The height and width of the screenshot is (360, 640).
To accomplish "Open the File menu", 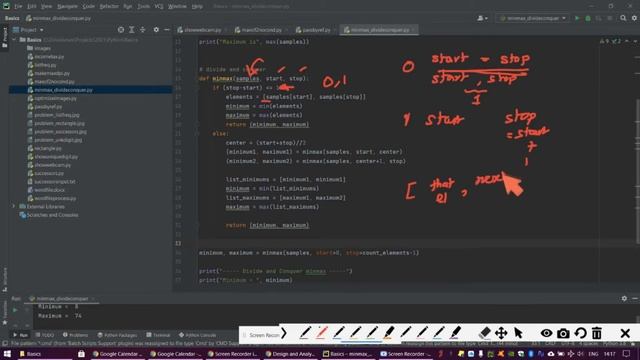I will pos(18,6).
